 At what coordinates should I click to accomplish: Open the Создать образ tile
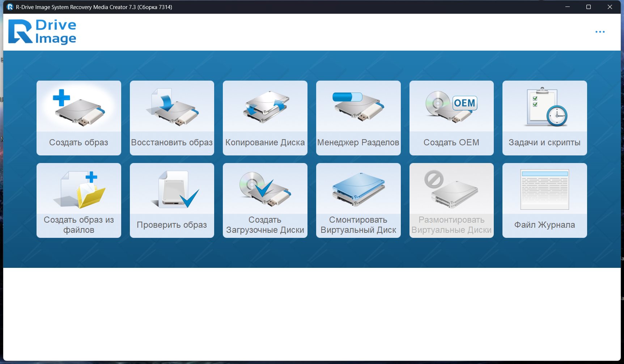point(79,118)
